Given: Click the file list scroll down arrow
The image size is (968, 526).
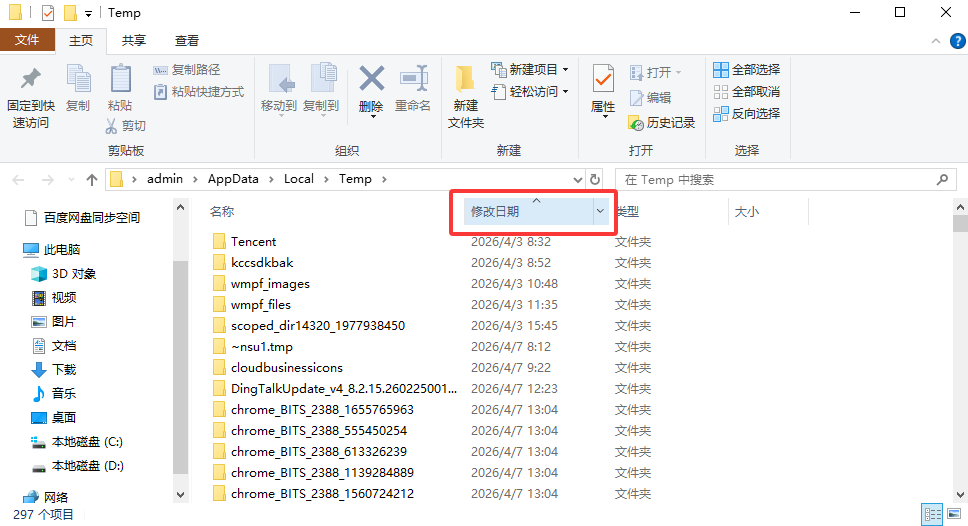Looking at the screenshot, I should tap(960, 495).
